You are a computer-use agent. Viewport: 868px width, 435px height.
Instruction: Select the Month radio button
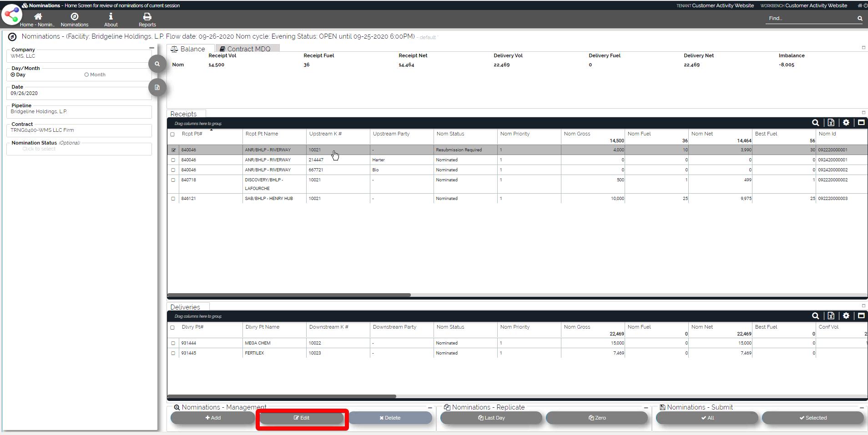[86, 75]
